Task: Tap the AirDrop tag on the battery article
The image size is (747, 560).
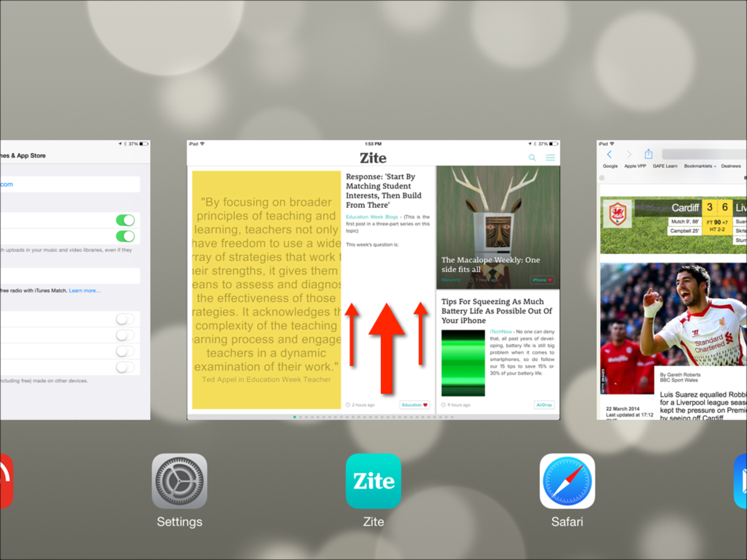Action: point(544,404)
